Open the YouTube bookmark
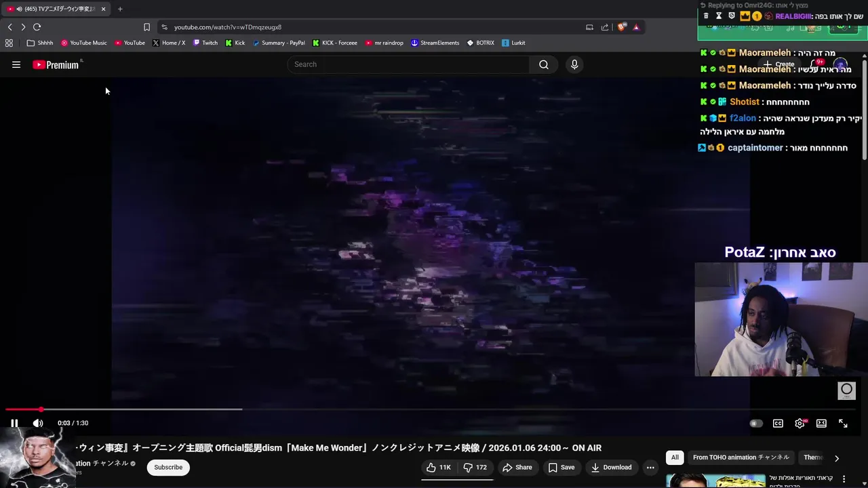868x488 pixels. pyautogui.click(x=130, y=43)
